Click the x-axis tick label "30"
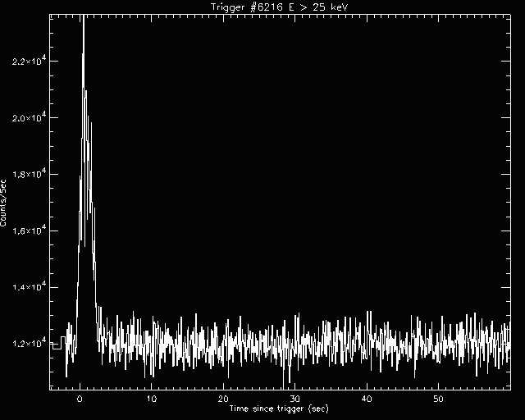 (294, 399)
